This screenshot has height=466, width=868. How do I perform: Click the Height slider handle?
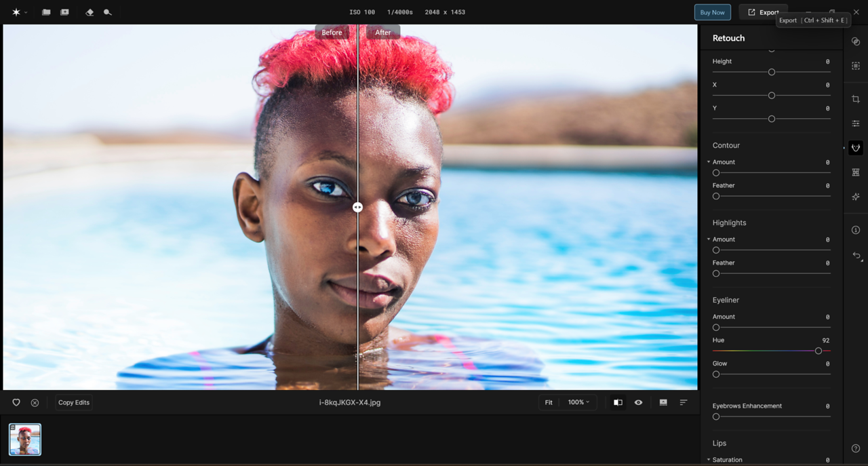coord(772,72)
